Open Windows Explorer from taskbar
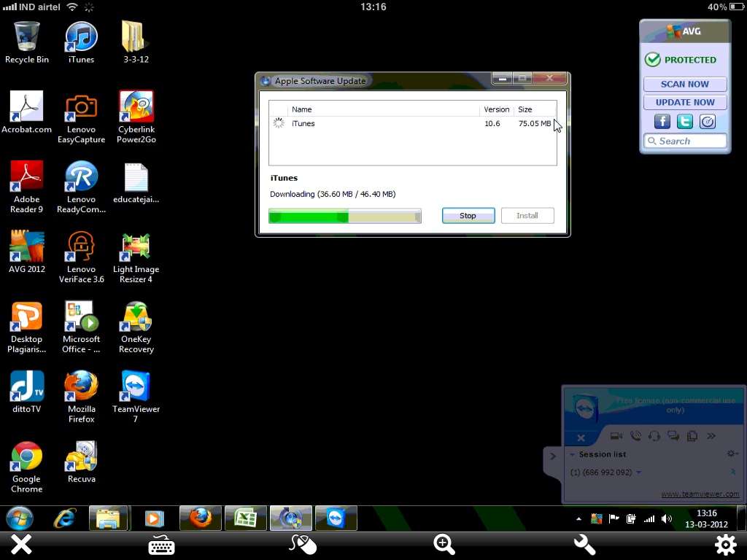Screen dimensions: 747x560 pos(108,518)
